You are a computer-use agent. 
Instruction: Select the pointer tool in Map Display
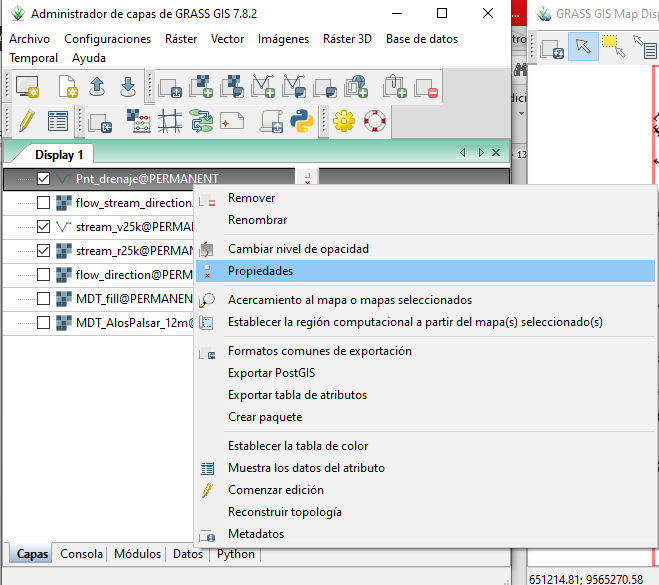point(583,47)
